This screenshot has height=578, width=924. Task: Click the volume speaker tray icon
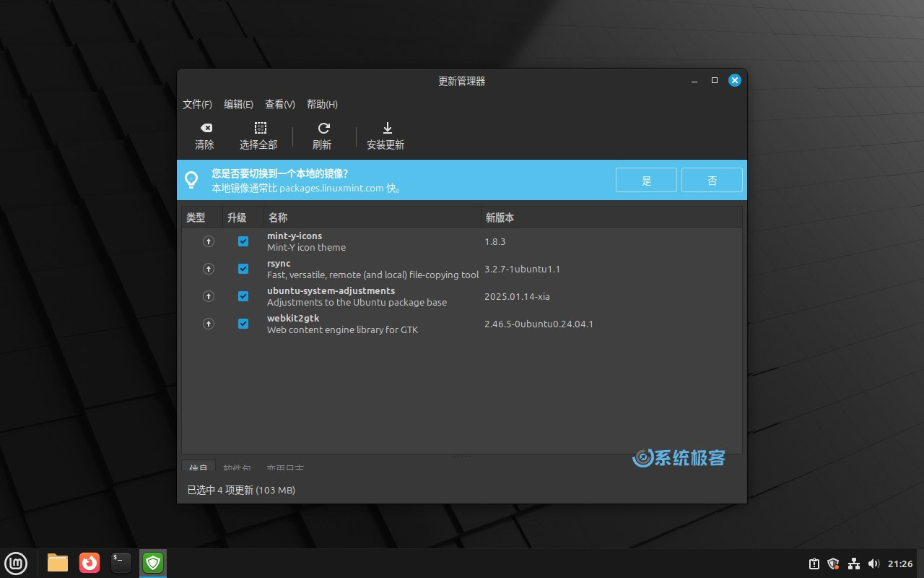873,564
